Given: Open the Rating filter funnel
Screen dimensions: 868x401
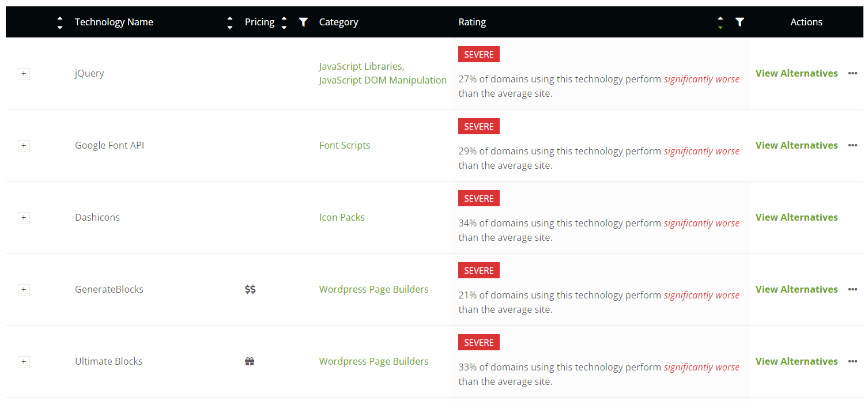Looking at the screenshot, I should [740, 22].
